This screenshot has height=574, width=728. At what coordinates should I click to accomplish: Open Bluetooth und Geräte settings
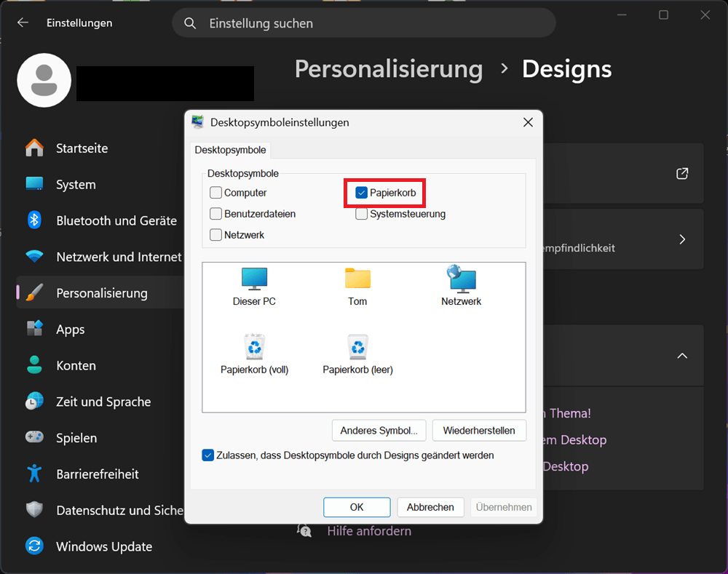100,221
